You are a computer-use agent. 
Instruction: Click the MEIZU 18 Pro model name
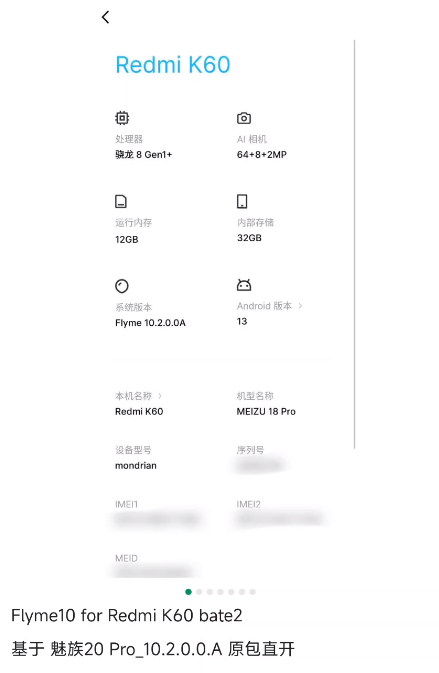tap(266, 412)
